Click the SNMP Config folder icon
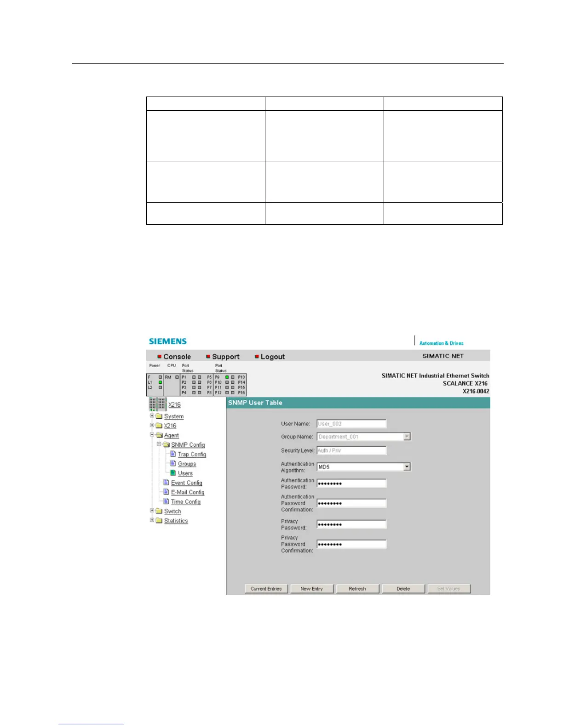 (x=166, y=445)
